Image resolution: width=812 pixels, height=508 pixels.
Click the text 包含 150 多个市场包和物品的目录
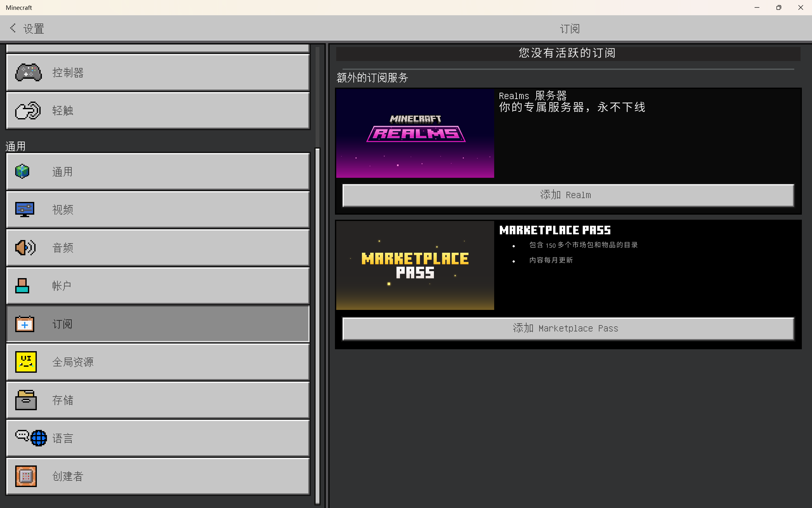[x=584, y=245]
